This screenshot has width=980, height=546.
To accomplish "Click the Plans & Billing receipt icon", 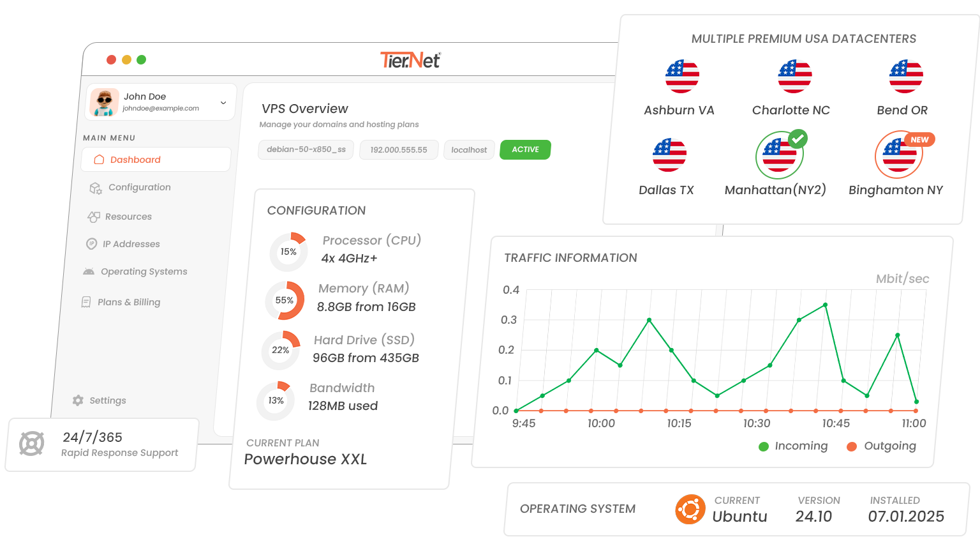I will (86, 302).
